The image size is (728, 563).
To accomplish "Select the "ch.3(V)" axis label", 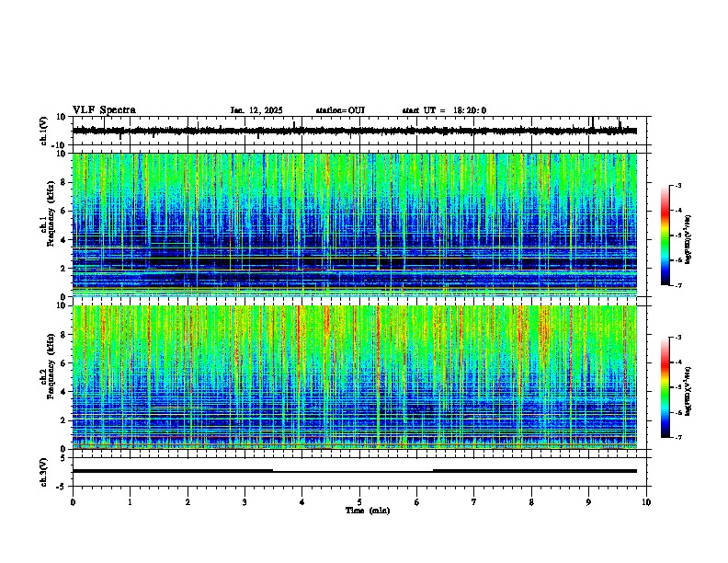I will click(44, 472).
